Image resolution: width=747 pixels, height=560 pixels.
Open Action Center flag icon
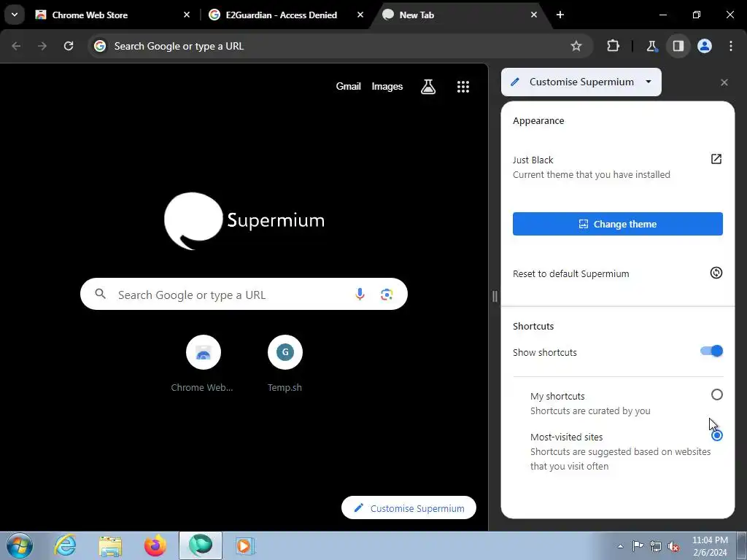point(638,546)
